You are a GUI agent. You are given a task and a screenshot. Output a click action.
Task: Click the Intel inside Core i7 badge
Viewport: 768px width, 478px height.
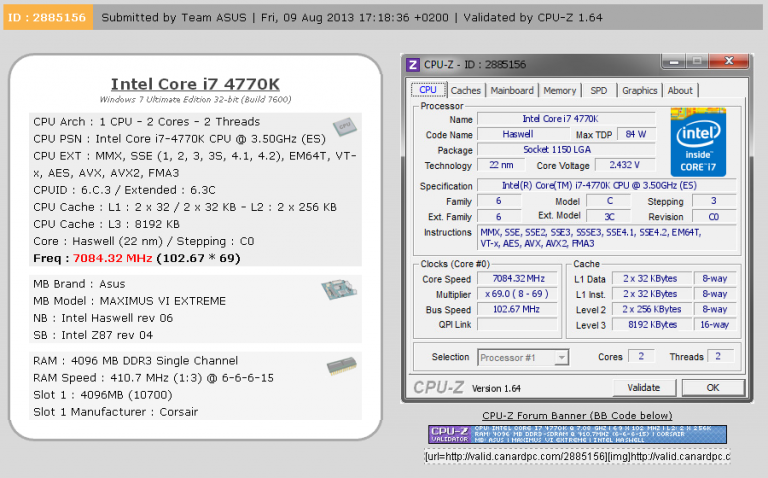point(698,142)
